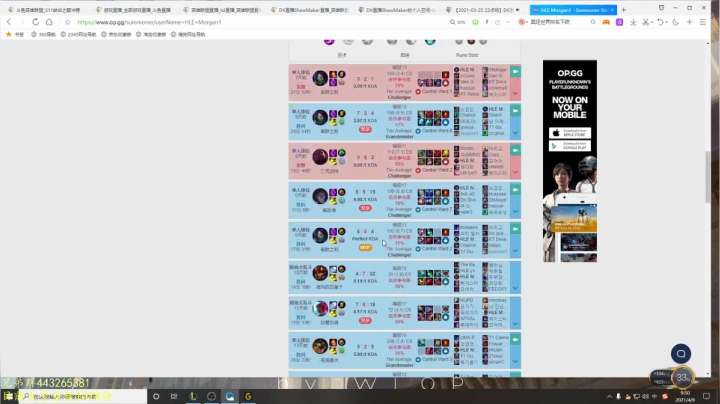Open browser downloads icon
The width and height of the screenshot is (720, 404).
(x=633, y=22)
